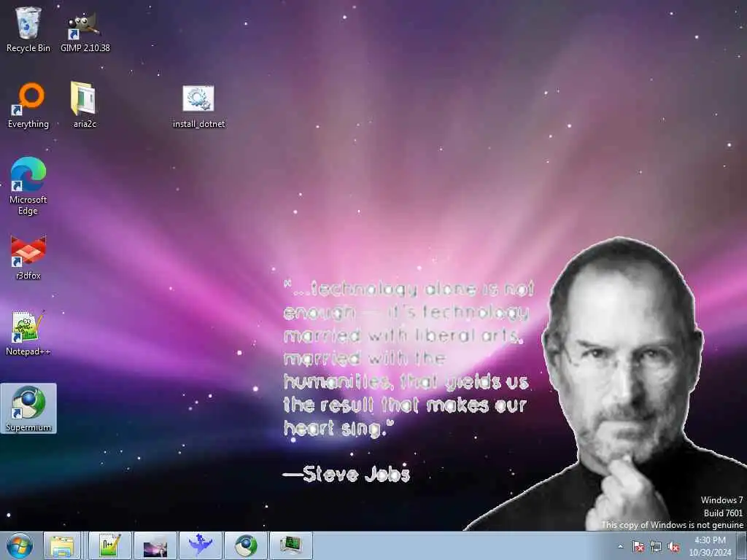Click the Show desktop button strip

pos(742,545)
